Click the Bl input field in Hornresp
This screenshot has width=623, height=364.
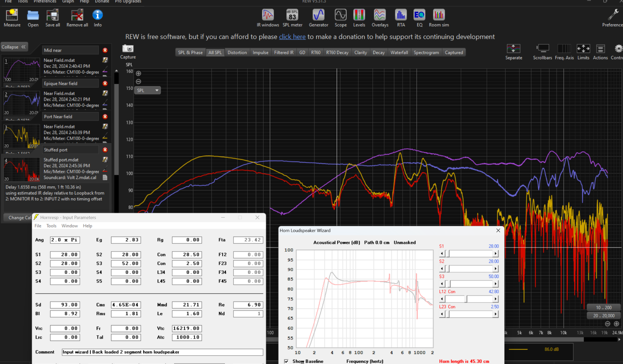[x=65, y=314]
